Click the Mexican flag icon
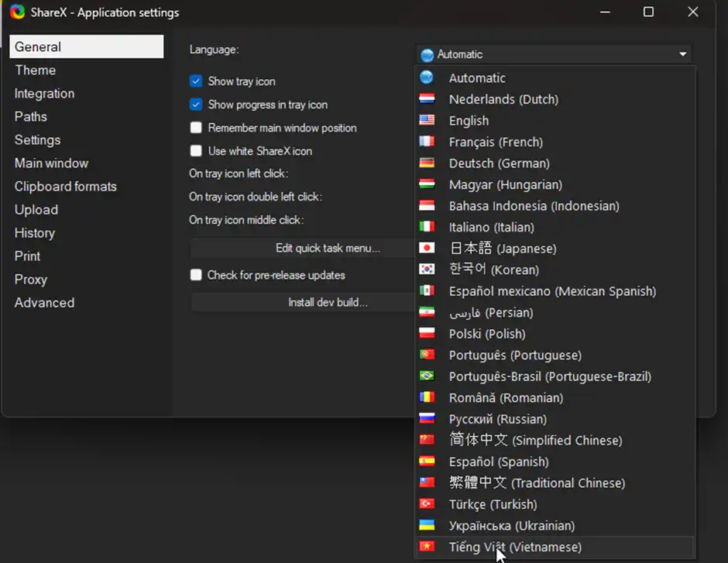Image resolution: width=728 pixels, height=563 pixels. pos(428,291)
